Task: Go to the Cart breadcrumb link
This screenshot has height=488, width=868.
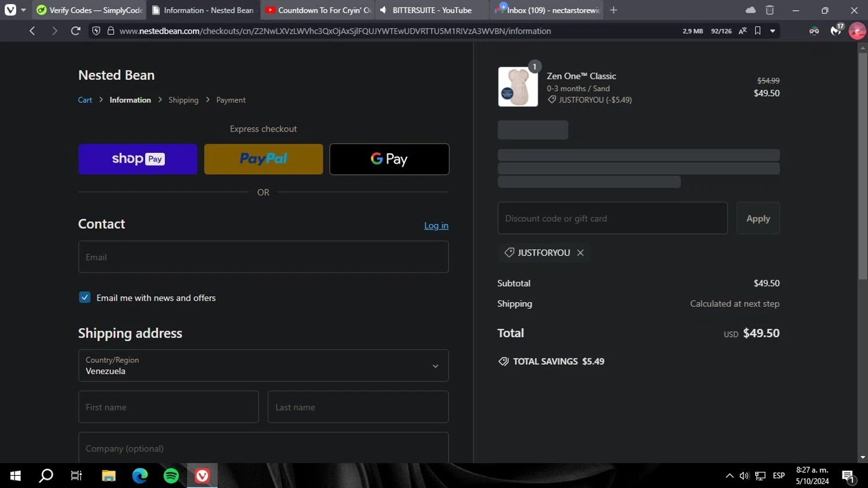Action: tap(85, 100)
